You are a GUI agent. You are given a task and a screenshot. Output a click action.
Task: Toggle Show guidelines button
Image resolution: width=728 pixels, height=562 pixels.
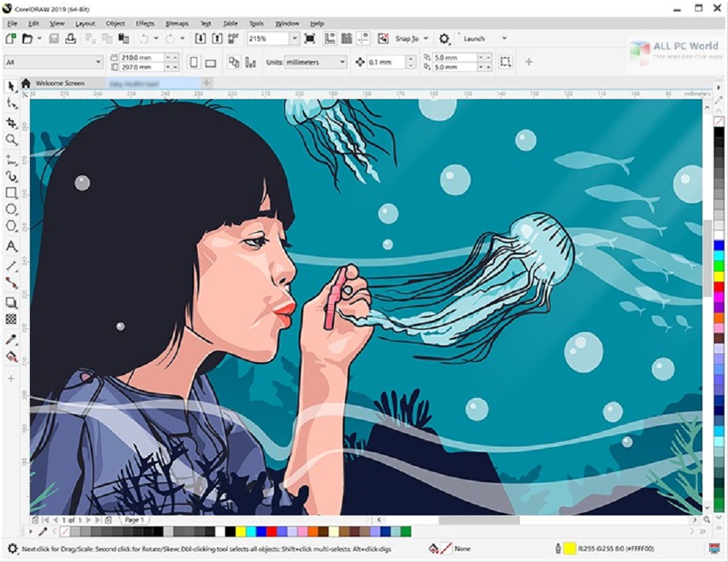click(363, 39)
